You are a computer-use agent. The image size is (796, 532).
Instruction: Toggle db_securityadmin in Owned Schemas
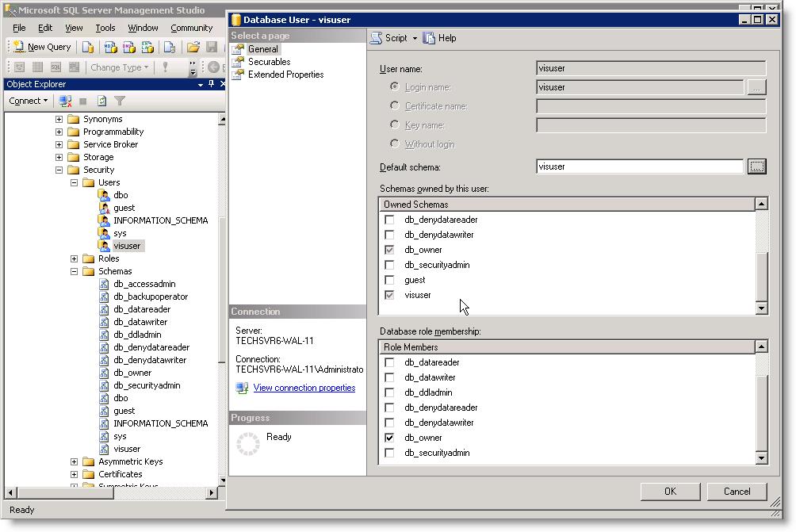(x=389, y=265)
